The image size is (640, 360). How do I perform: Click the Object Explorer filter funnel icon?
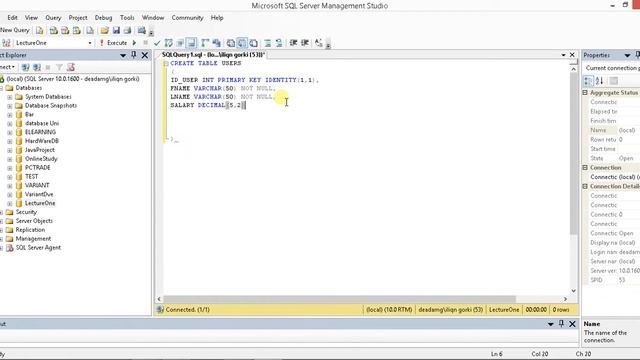coord(59,67)
